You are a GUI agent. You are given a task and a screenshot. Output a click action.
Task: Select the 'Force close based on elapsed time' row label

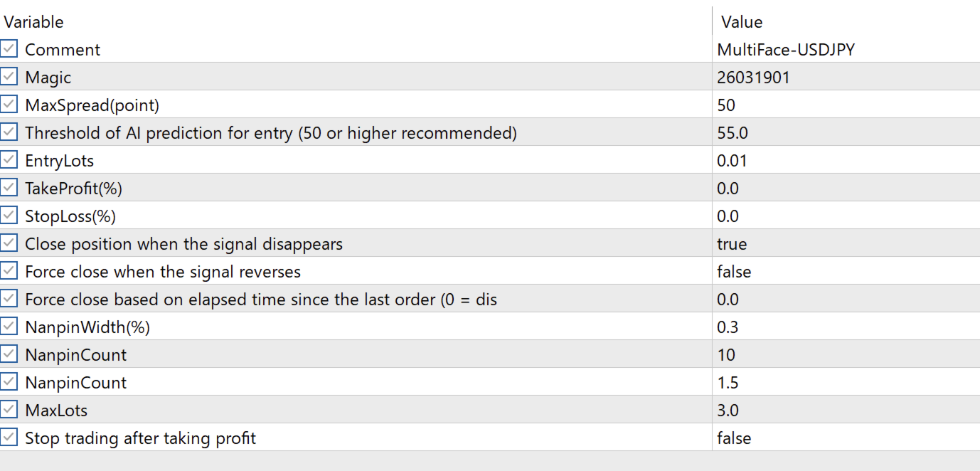261,300
